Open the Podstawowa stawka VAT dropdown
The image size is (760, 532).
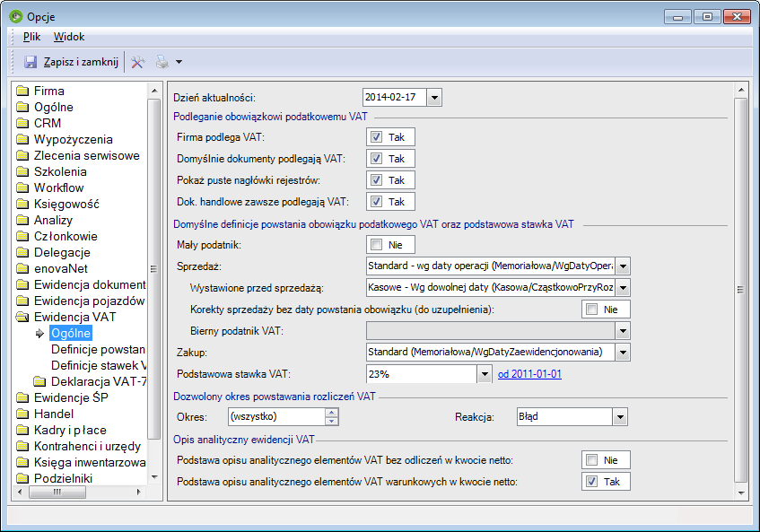click(485, 374)
